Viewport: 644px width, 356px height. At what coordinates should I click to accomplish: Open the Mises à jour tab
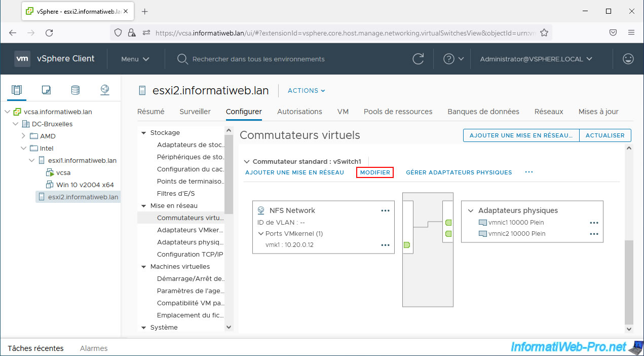click(598, 112)
